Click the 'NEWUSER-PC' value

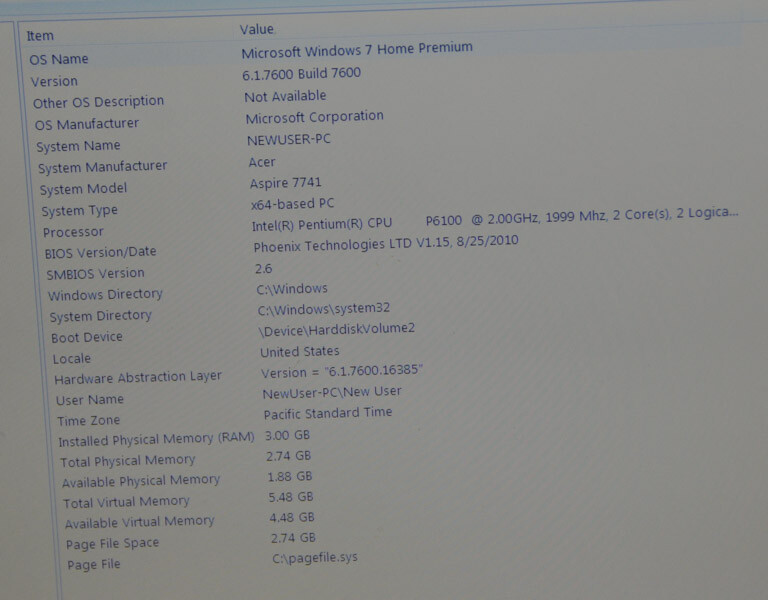(x=289, y=140)
